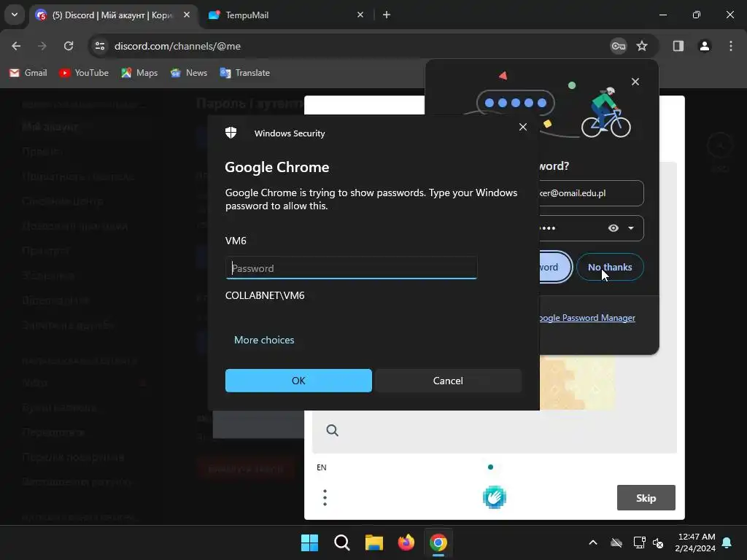
Task: Click the magnifier search icon in panel
Action: [x=332, y=430]
